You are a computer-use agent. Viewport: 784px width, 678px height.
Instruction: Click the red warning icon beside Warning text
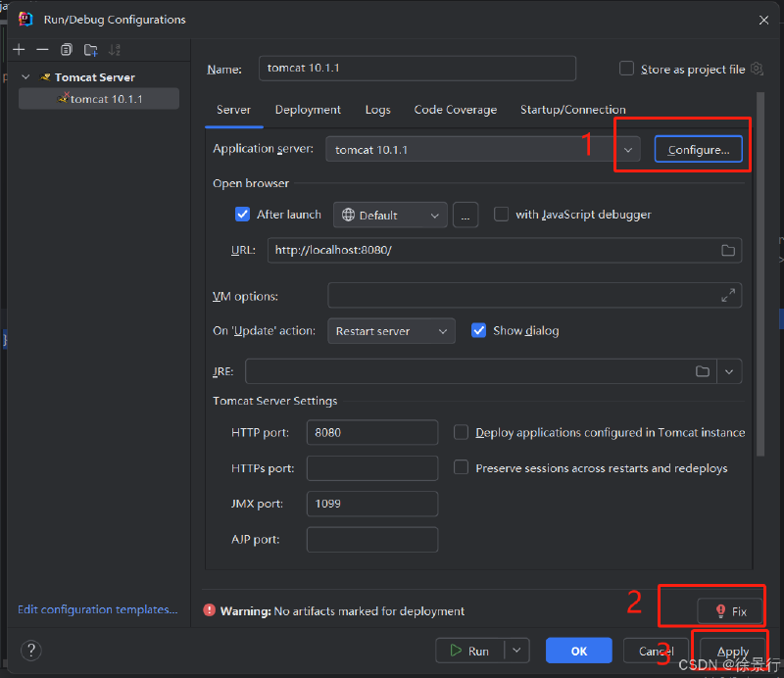209,610
